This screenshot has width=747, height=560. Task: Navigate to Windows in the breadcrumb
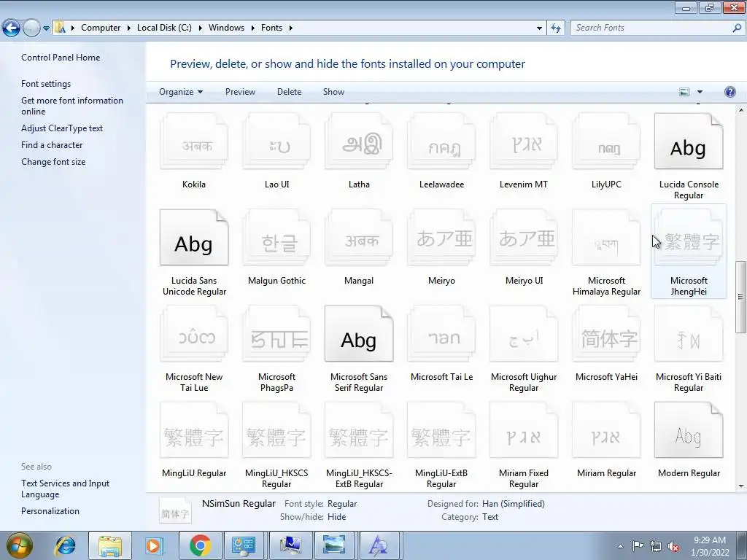click(226, 28)
